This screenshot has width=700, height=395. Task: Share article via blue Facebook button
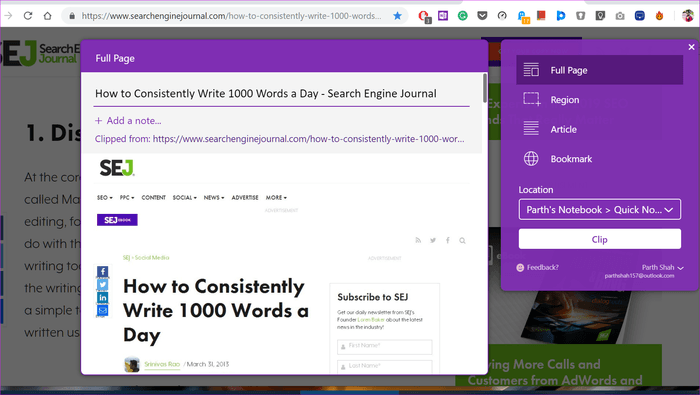(102, 271)
